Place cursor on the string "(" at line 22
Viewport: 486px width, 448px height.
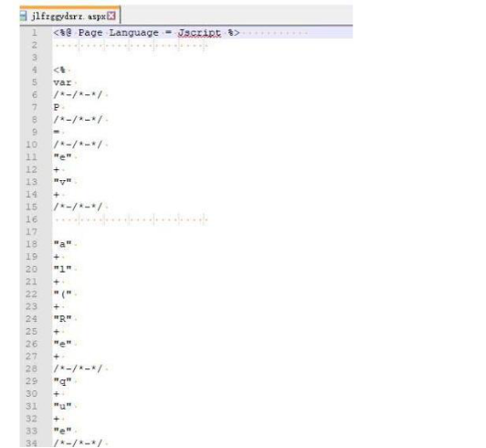click(x=63, y=293)
